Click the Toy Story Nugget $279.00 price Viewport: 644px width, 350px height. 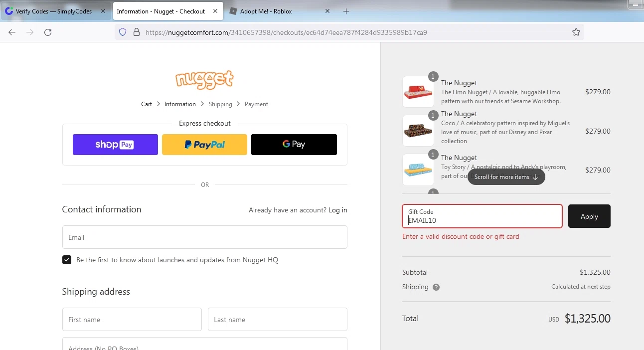(598, 170)
